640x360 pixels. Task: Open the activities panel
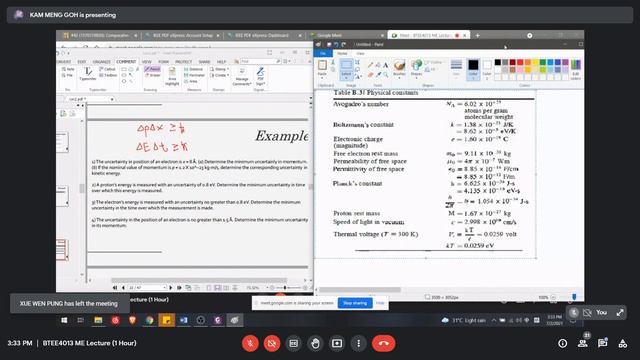(622, 343)
